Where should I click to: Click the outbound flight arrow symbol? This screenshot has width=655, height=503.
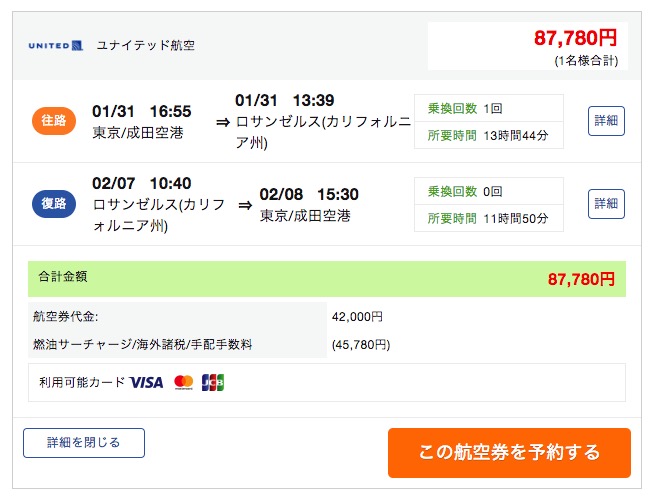222,123
